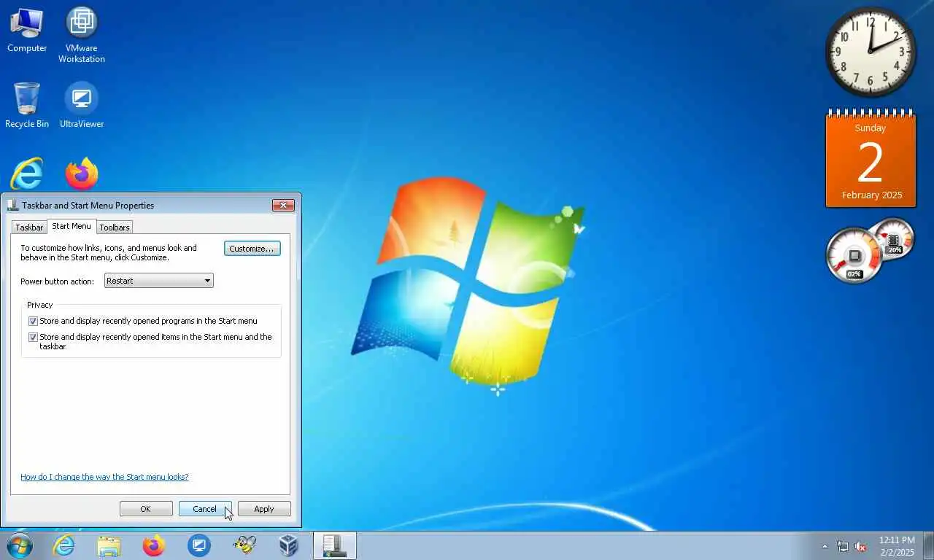
Task: Launch Internet Explorer from the taskbar
Action: pyautogui.click(x=64, y=545)
